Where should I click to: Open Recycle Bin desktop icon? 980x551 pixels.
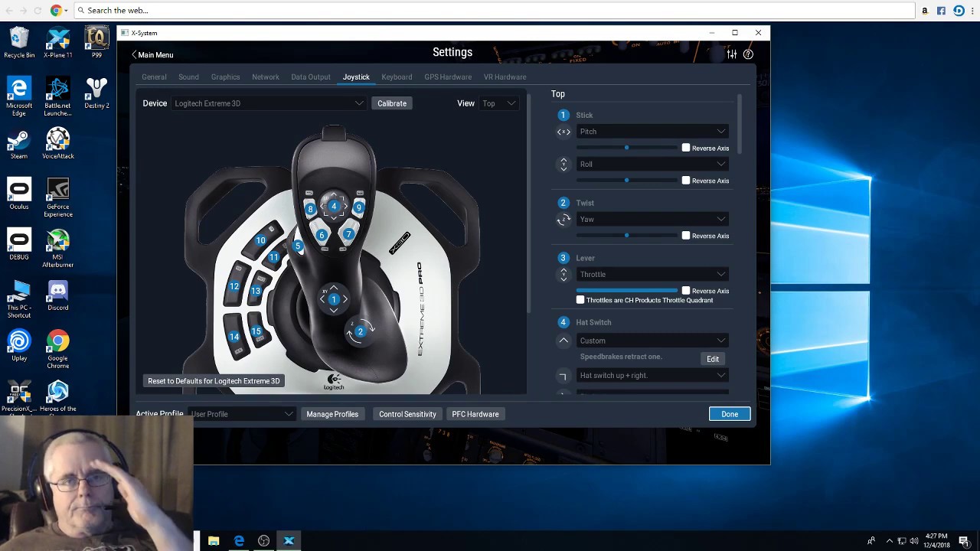pos(19,43)
